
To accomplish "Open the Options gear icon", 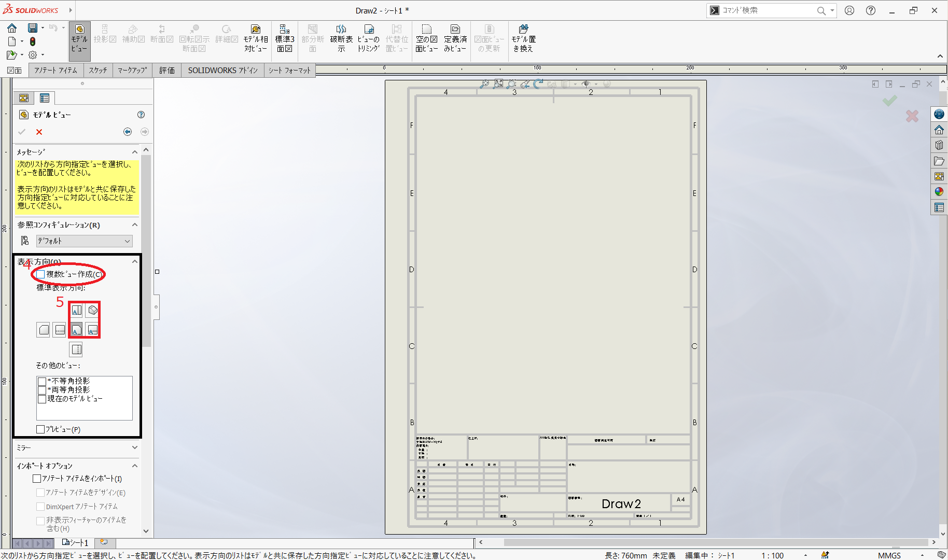I will pos(33,54).
